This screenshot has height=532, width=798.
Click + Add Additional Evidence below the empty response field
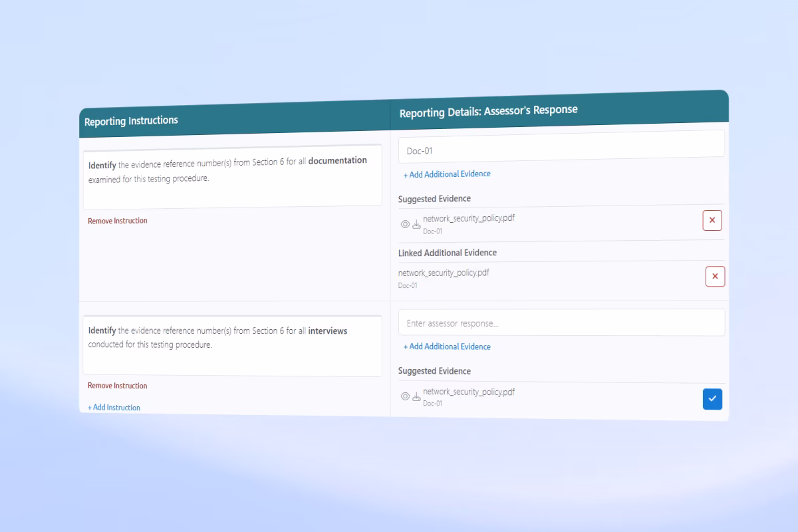point(447,346)
